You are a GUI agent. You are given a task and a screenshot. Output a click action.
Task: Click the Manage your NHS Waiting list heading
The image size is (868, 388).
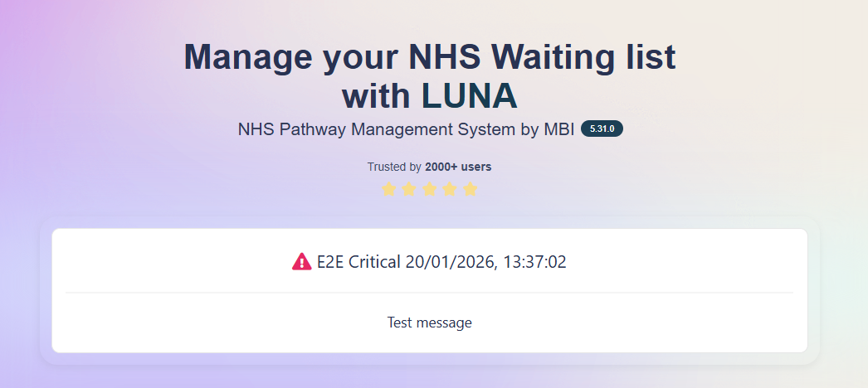pos(429,58)
